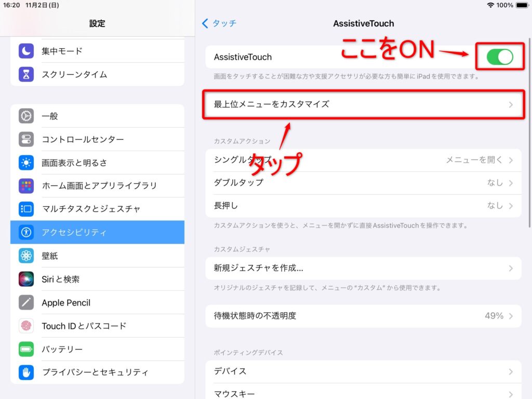Screen dimensions: 532x399
Task: Select アクセシビリティ in the sidebar
Action: tap(97, 232)
